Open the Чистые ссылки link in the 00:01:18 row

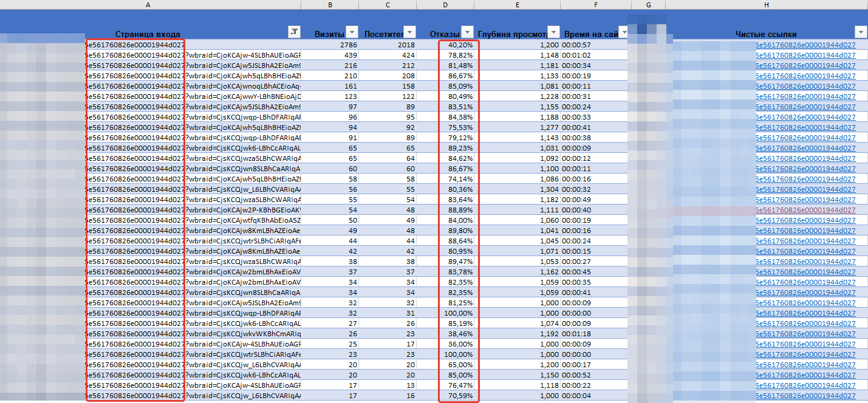[805, 334]
